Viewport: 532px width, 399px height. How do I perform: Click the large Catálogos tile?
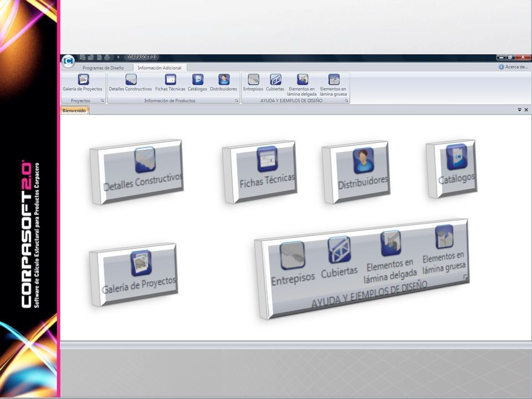(452, 168)
